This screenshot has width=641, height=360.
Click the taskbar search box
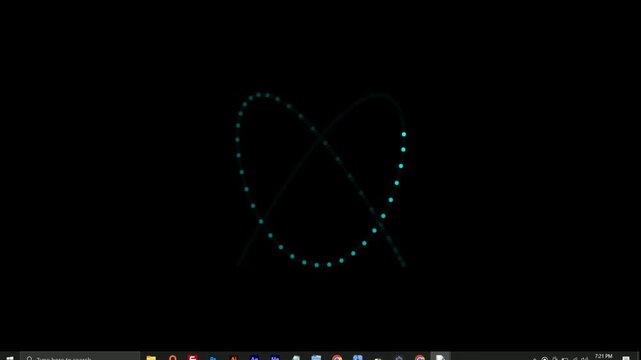(80, 357)
